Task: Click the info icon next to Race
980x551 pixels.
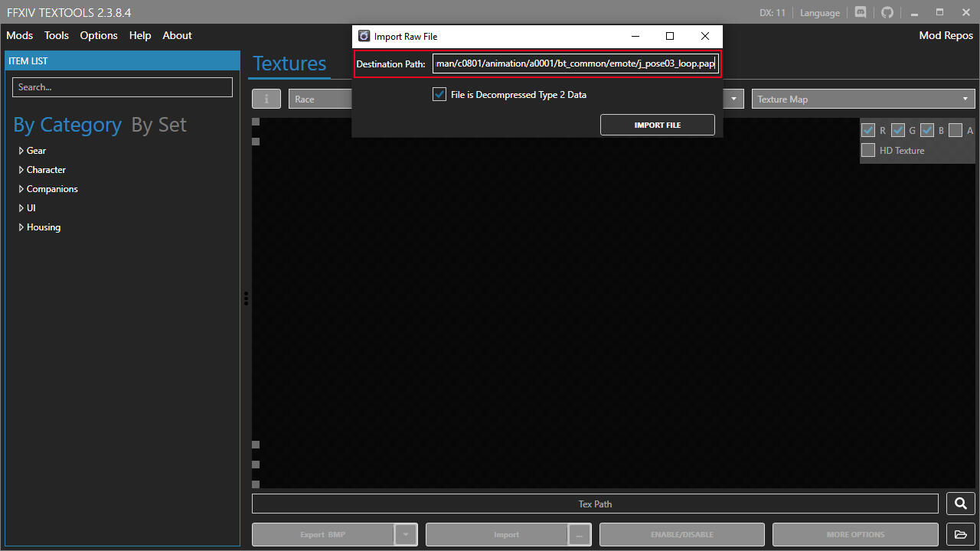Action: [x=266, y=99]
